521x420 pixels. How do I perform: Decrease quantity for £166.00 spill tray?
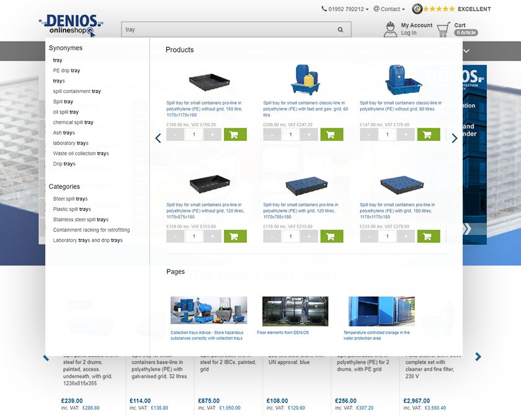tap(175, 135)
